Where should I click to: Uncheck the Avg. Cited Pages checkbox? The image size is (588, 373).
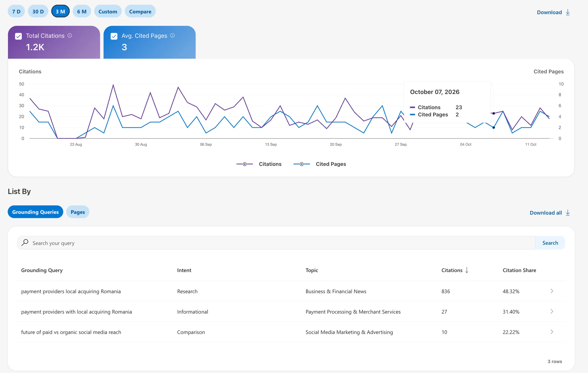[x=114, y=36]
